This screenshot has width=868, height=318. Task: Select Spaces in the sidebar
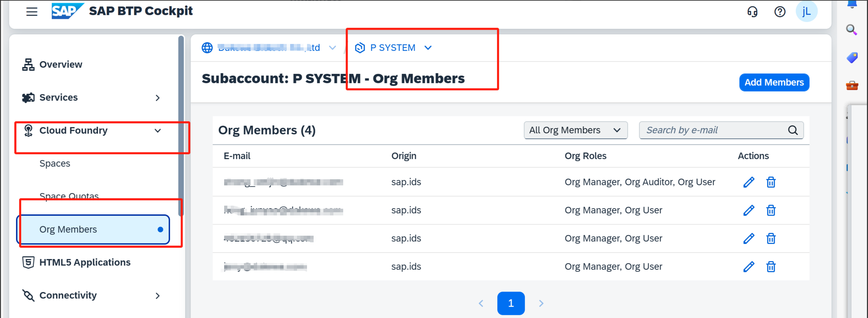point(55,163)
